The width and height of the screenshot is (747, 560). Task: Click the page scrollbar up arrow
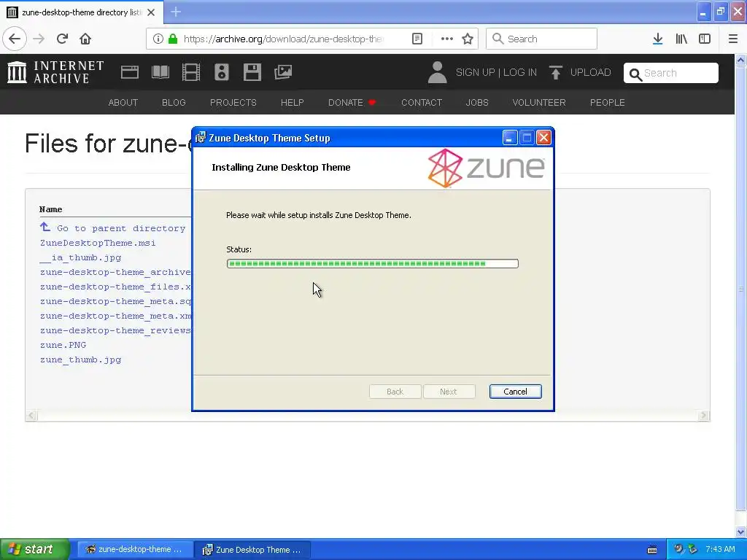(741, 60)
